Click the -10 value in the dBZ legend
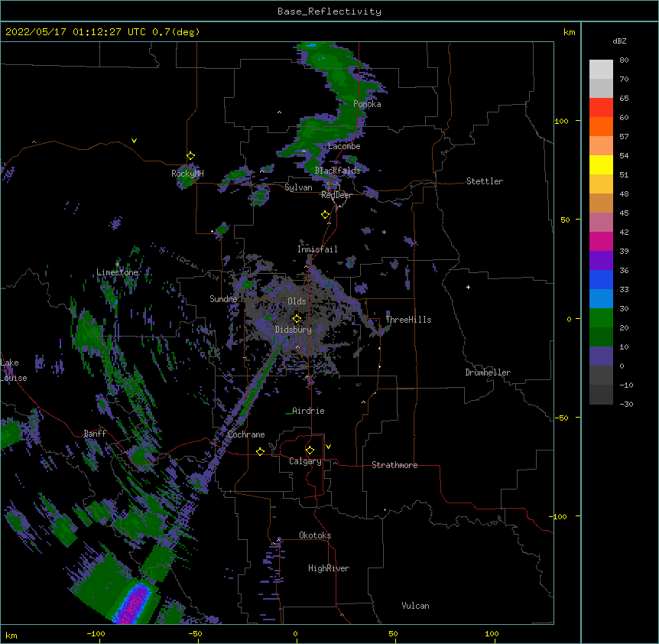 [x=626, y=385]
